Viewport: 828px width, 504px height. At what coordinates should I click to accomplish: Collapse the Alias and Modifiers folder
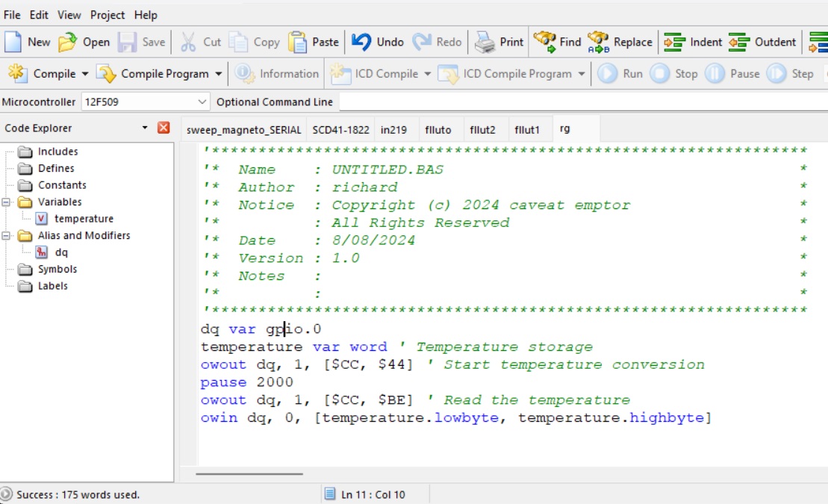click(7, 236)
